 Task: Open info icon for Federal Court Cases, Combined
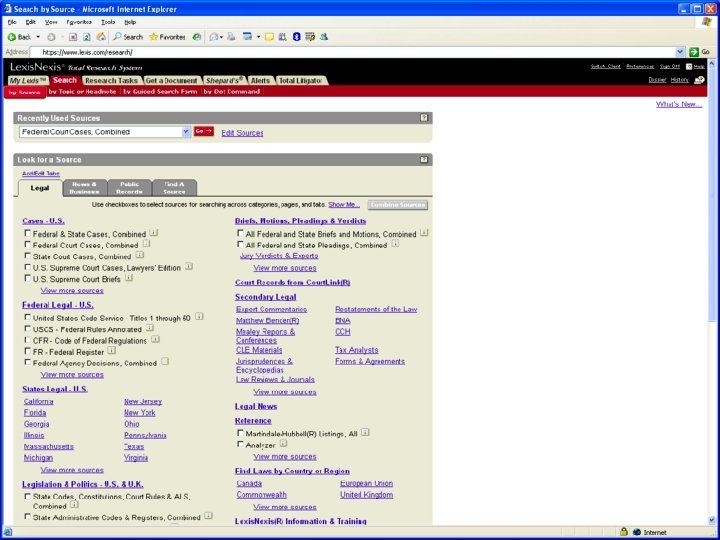coord(146,244)
